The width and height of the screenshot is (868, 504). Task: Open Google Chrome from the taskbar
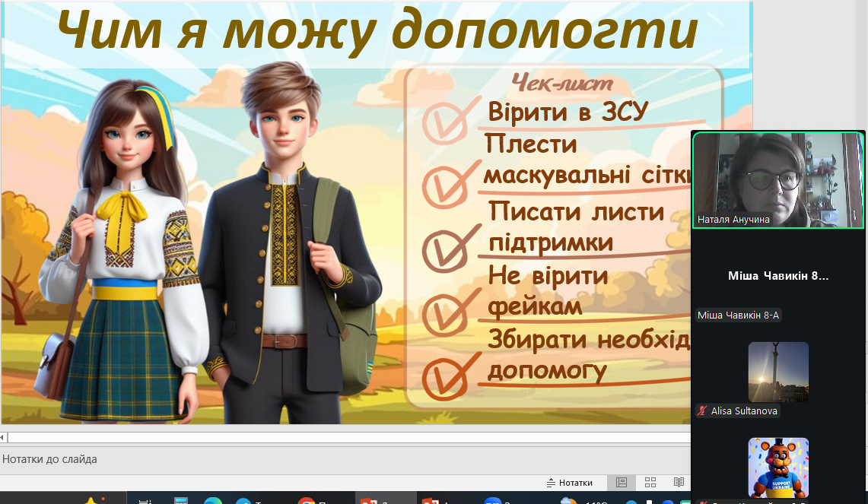coord(307,501)
